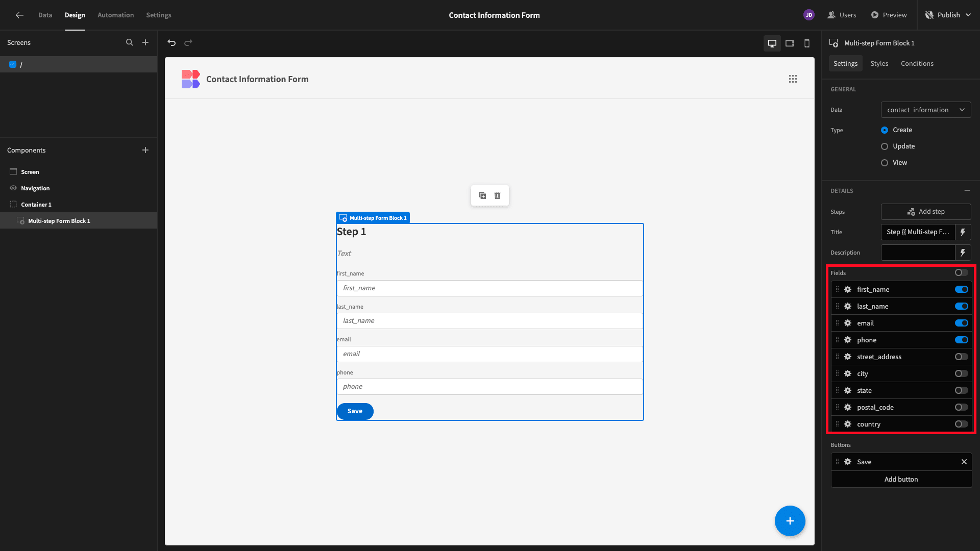Switch to tablet preview device icon
The image size is (980, 551).
(x=790, y=43)
